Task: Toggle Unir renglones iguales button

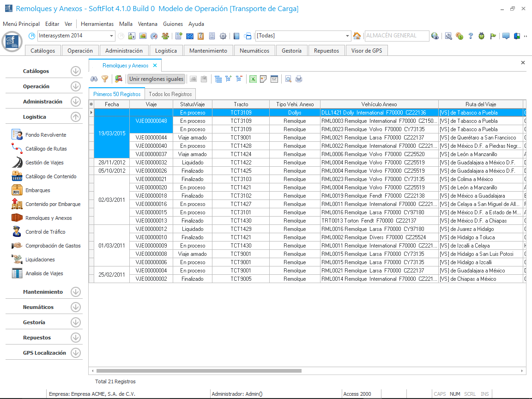Action: [x=156, y=79]
